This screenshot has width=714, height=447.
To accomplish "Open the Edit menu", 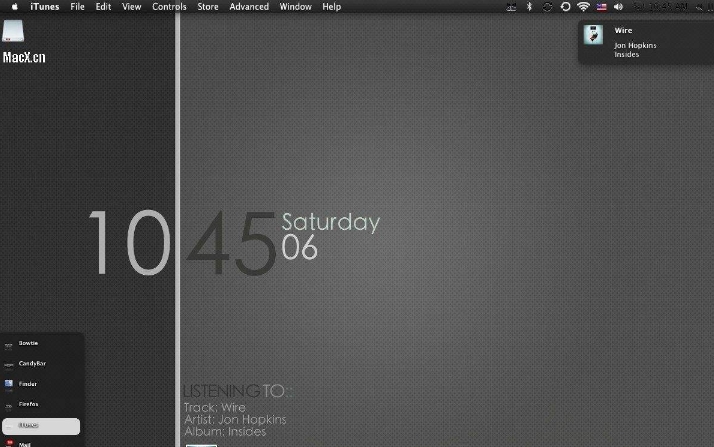I will [103, 7].
